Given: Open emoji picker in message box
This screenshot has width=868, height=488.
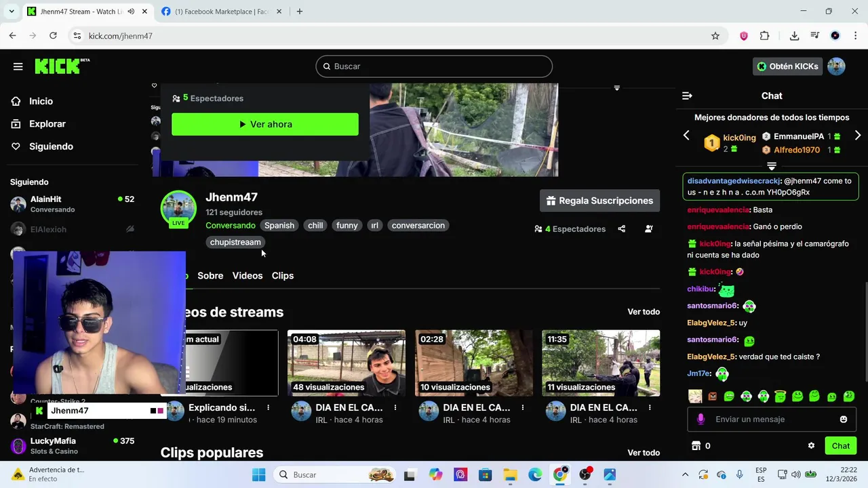Looking at the screenshot, I should point(844,420).
